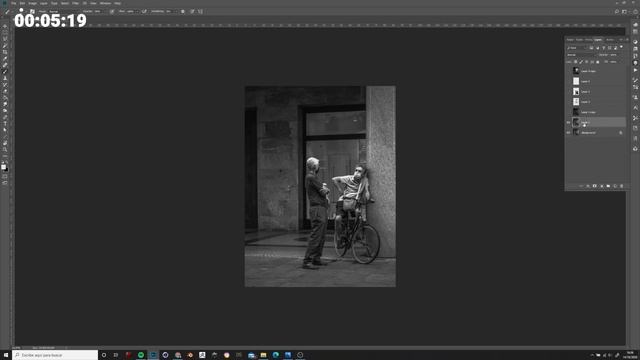
Task: Select the Lasso tool
Action: point(5,39)
